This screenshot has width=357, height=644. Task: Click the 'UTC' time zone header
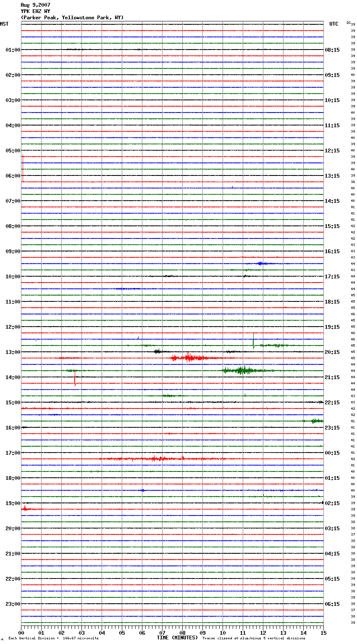click(x=334, y=24)
